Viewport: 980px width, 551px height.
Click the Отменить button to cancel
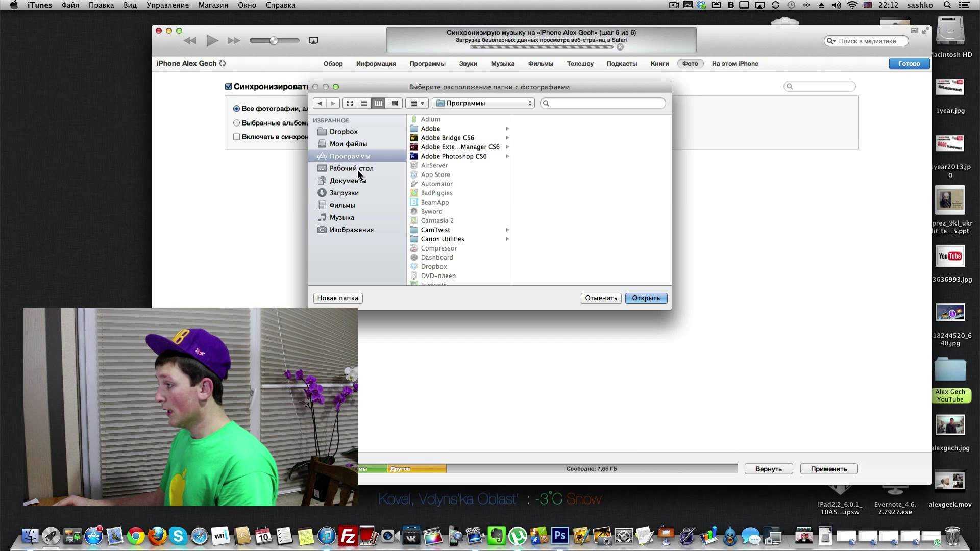tap(600, 297)
